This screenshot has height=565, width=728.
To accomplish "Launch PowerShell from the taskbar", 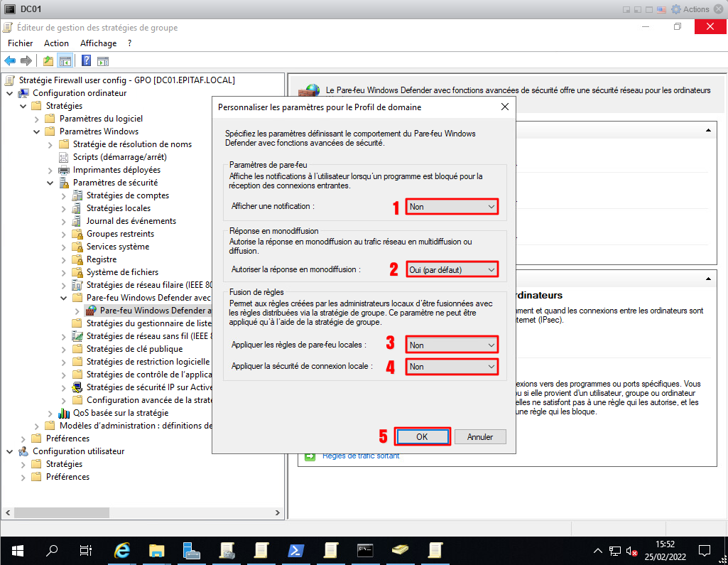I will point(295,550).
